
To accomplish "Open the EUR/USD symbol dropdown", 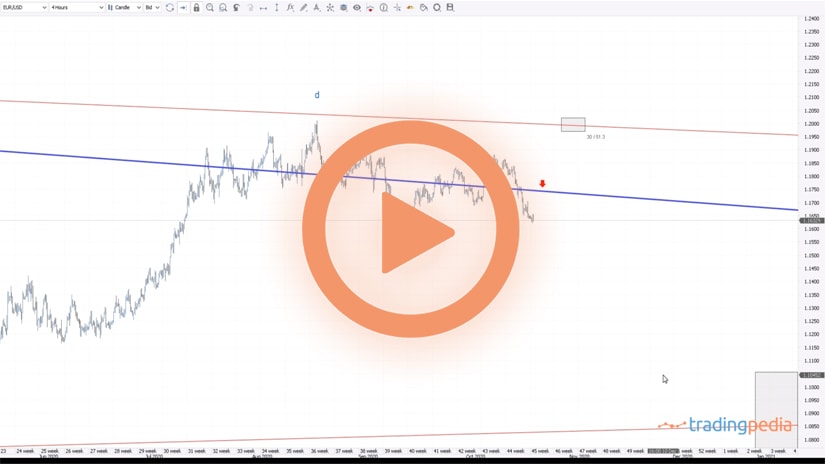I will (24, 7).
